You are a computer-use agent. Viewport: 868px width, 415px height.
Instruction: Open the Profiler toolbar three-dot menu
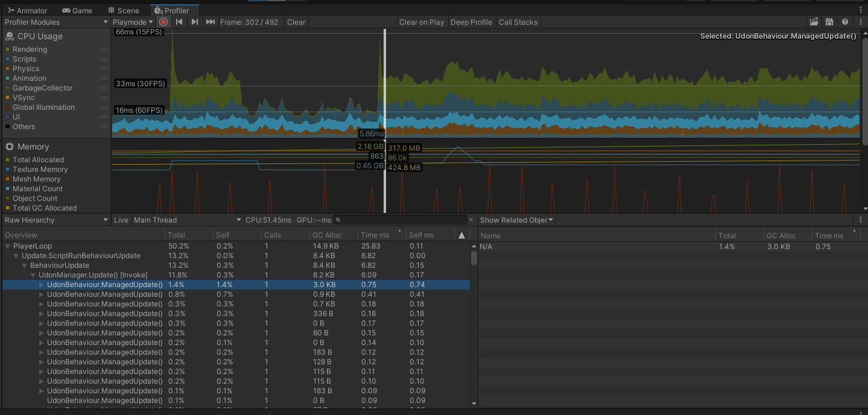click(861, 22)
